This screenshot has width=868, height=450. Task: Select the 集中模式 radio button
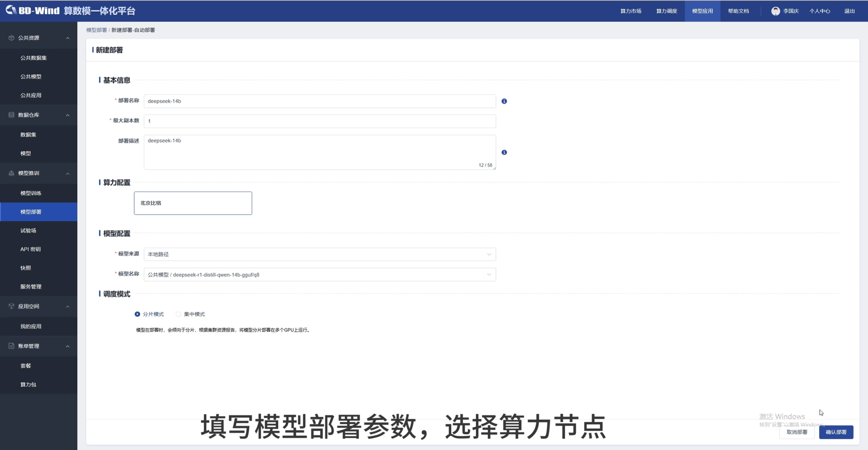(x=179, y=314)
